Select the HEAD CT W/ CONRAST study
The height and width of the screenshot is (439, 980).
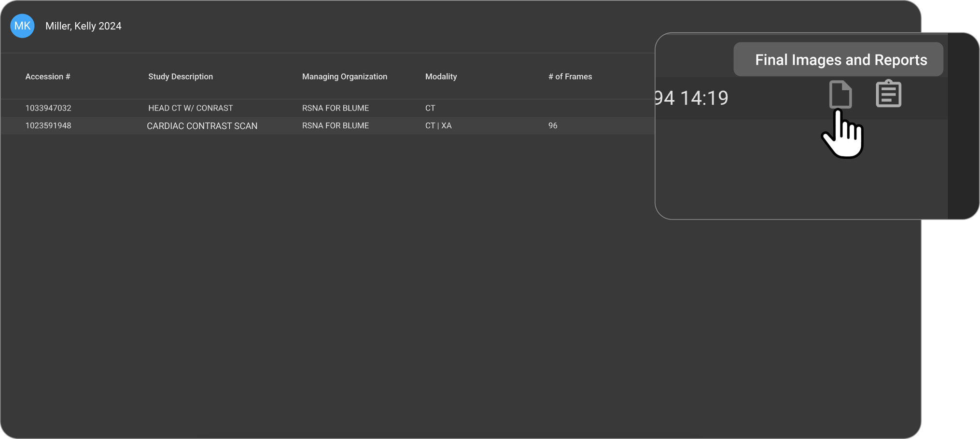coord(190,108)
